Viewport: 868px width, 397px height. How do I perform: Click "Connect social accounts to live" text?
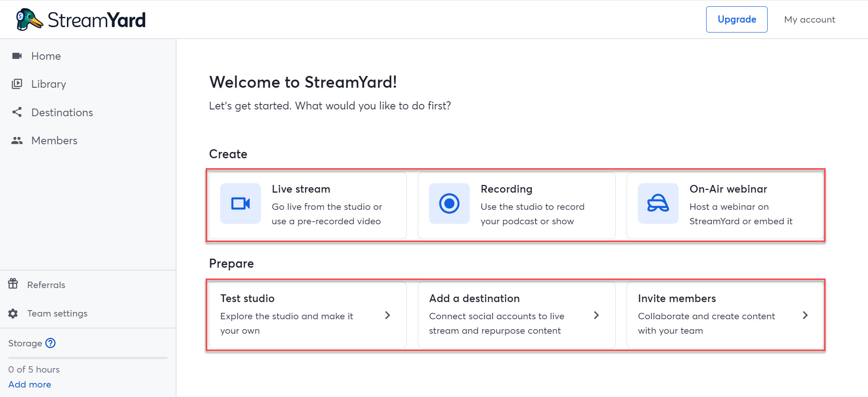pyautogui.click(x=496, y=316)
